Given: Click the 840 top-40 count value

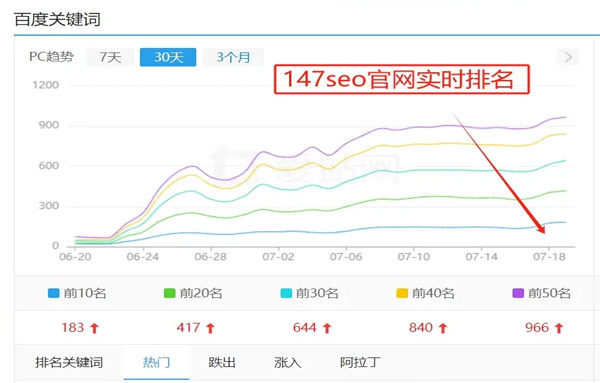Looking at the screenshot, I should (421, 328).
